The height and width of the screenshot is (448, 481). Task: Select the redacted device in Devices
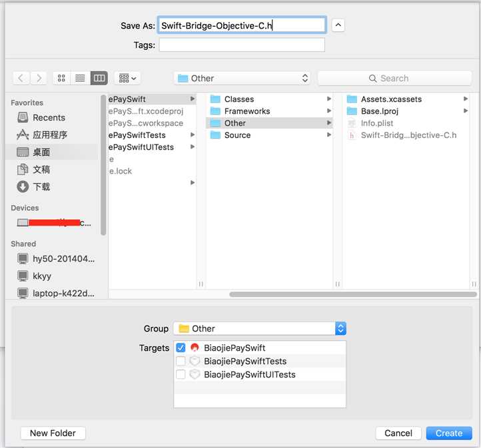pos(54,222)
